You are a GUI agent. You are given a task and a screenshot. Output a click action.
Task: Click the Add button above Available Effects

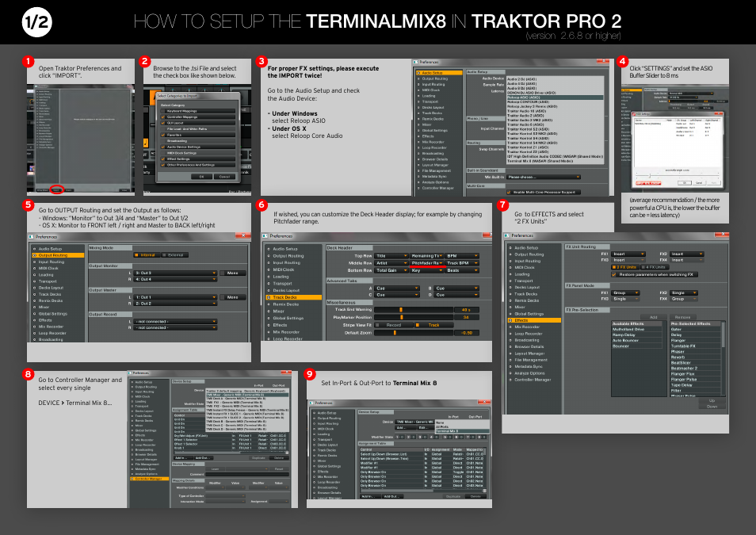pyautogui.click(x=653, y=317)
